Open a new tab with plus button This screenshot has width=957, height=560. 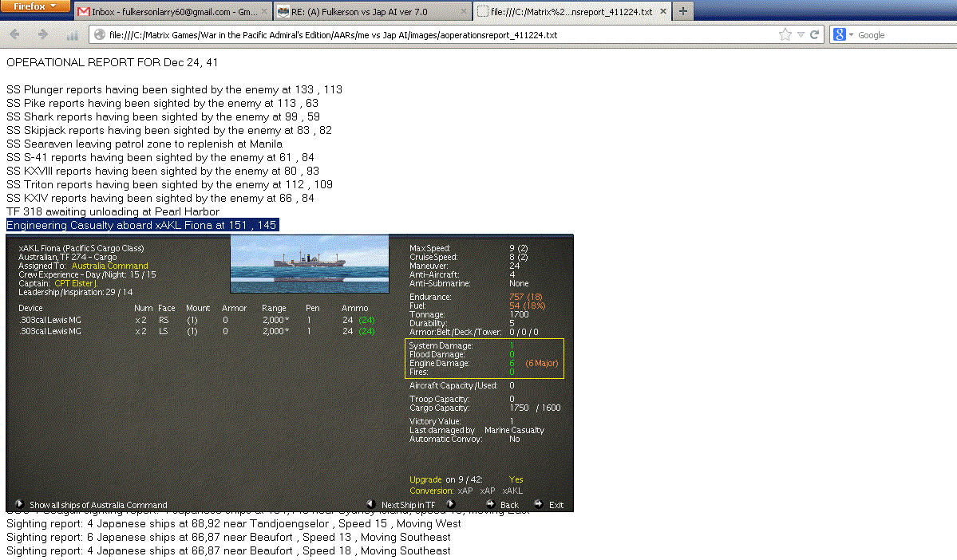pyautogui.click(x=683, y=11)
